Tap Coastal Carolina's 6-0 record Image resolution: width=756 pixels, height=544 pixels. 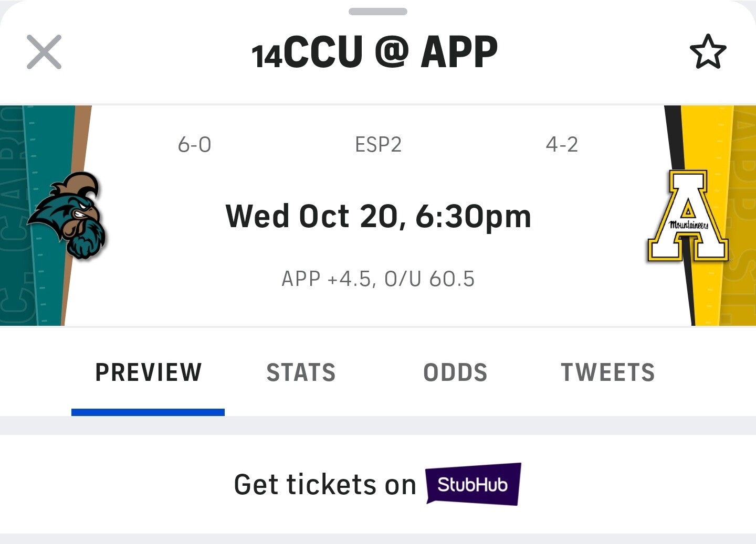(x=194, y=145)
